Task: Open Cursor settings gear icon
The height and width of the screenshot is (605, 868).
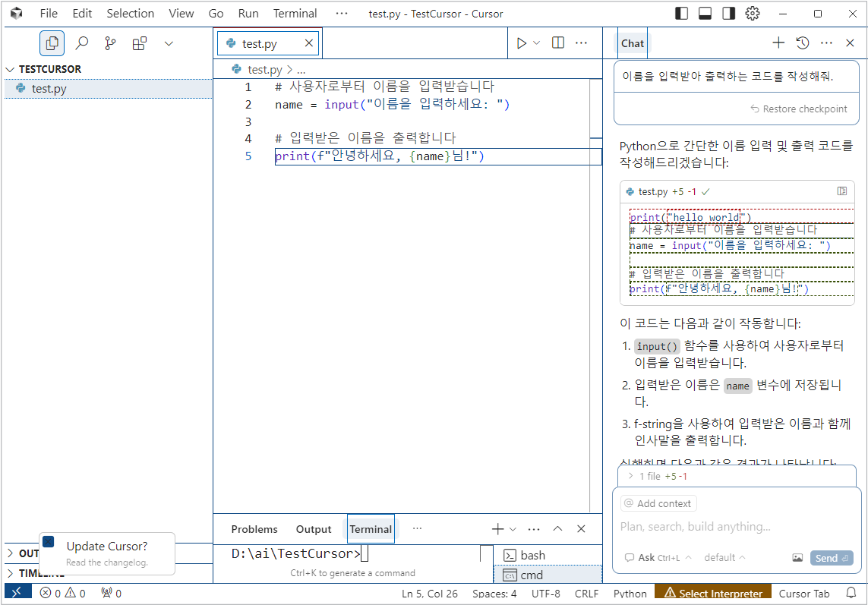Action: [753, 14]
